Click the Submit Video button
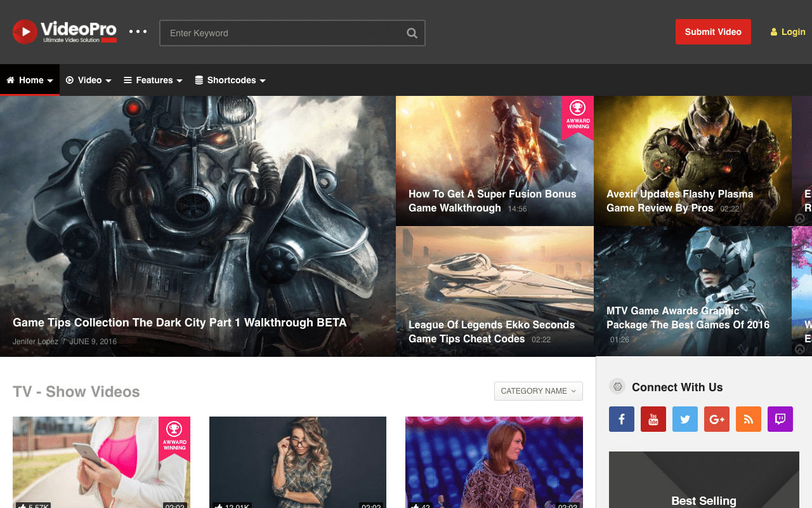The width and height of the screenshot is (812, 508). tap(713, 32)
